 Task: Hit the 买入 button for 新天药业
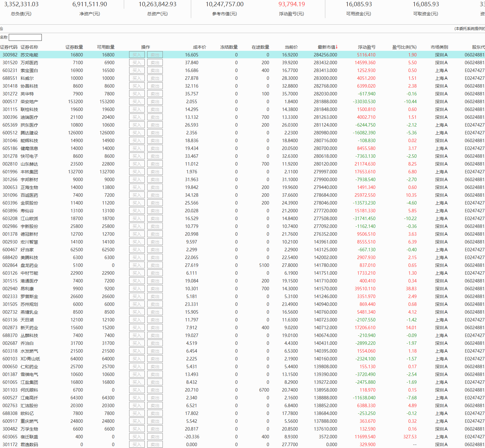pos(137,328)
